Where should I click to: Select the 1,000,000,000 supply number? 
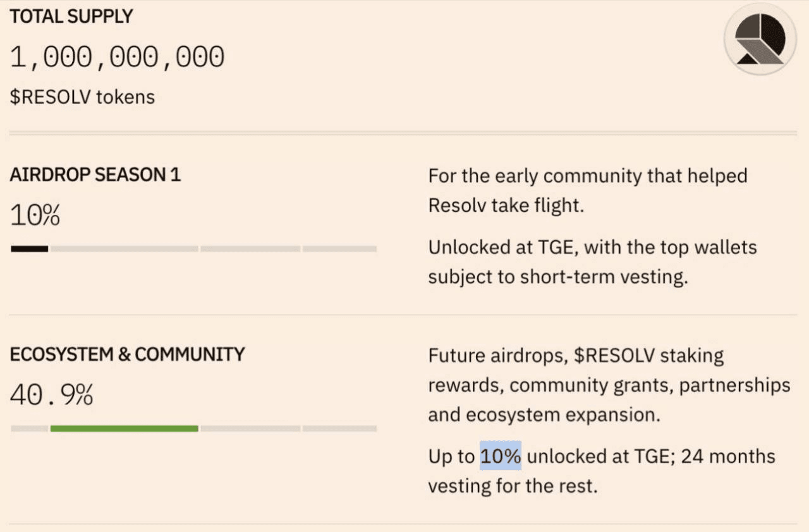(118, 57)
